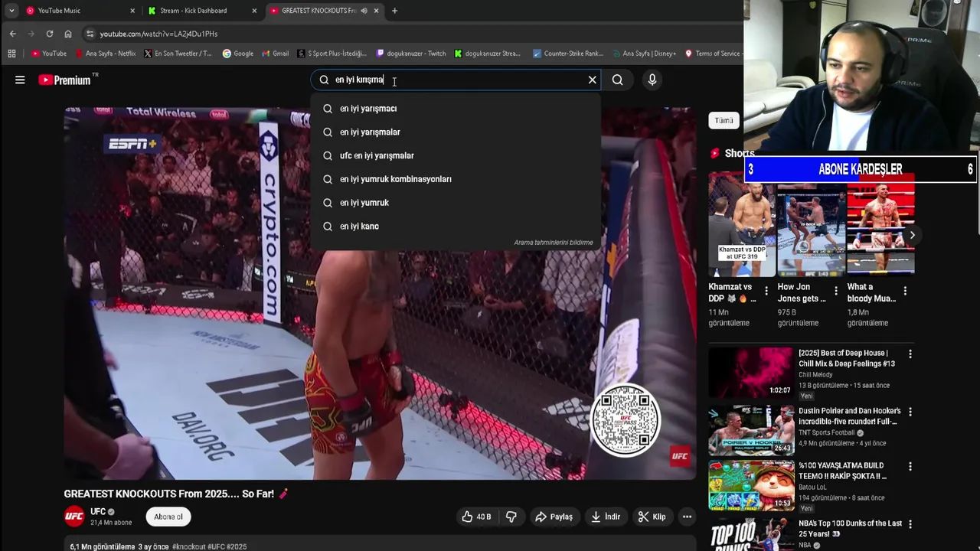
Task: Open options for NBA Top 100 Dunks
Action: [x=910, y=524]
